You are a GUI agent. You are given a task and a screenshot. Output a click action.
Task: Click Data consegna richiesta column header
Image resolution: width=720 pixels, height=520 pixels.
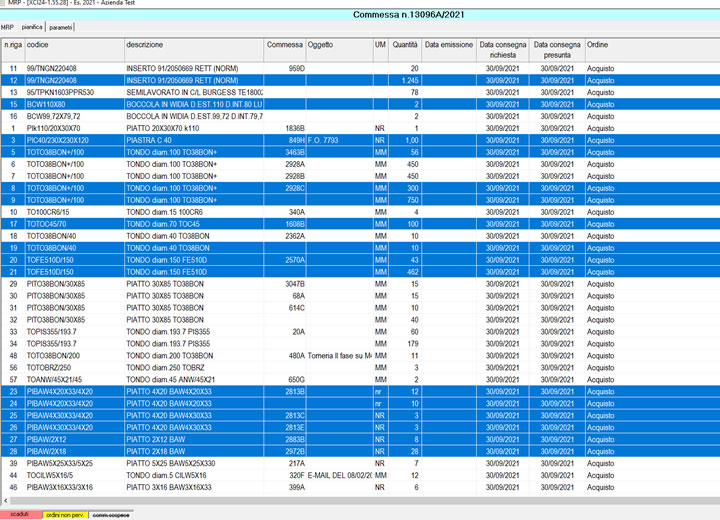click(503, 50)
